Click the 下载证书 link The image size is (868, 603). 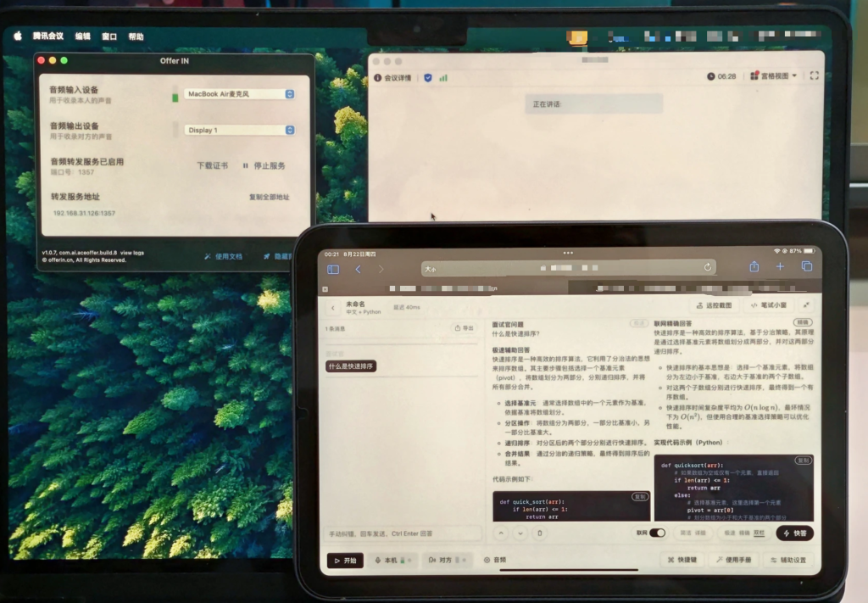tap(212, 166)
